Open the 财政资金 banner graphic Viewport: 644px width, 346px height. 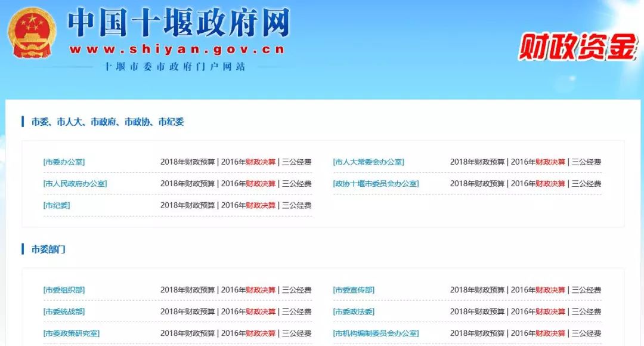(x=578, y=47)
